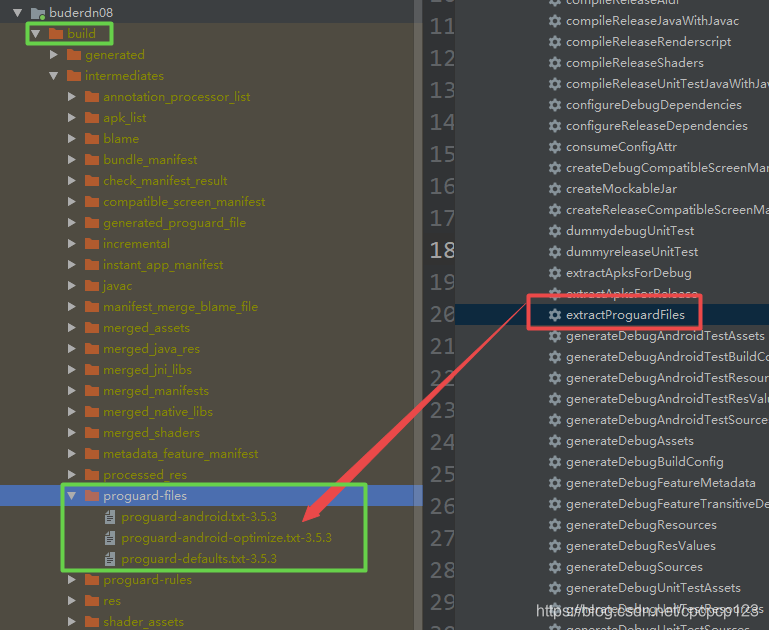Click gear icon of configureReleaseDependencies
Screen dimensions: 769x630
click(x=555, y=126)
